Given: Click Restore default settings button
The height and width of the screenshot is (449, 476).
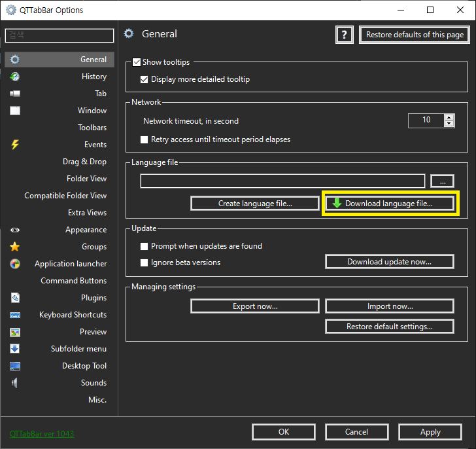Looking at the screenshot, I should (x=390, y=326).
